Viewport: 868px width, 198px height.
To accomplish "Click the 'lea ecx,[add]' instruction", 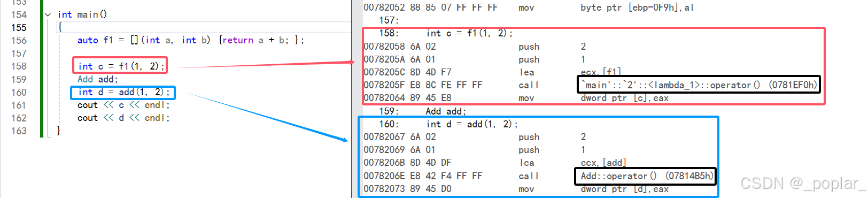I will [572, 163].
